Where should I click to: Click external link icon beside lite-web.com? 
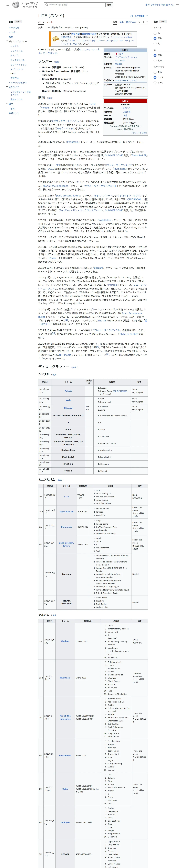136,81
